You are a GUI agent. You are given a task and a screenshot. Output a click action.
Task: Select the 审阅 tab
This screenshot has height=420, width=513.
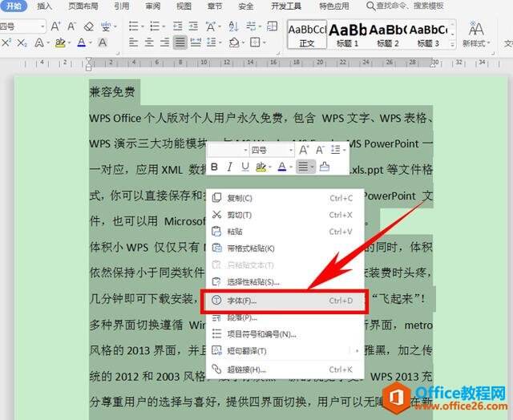coord(152,6)
